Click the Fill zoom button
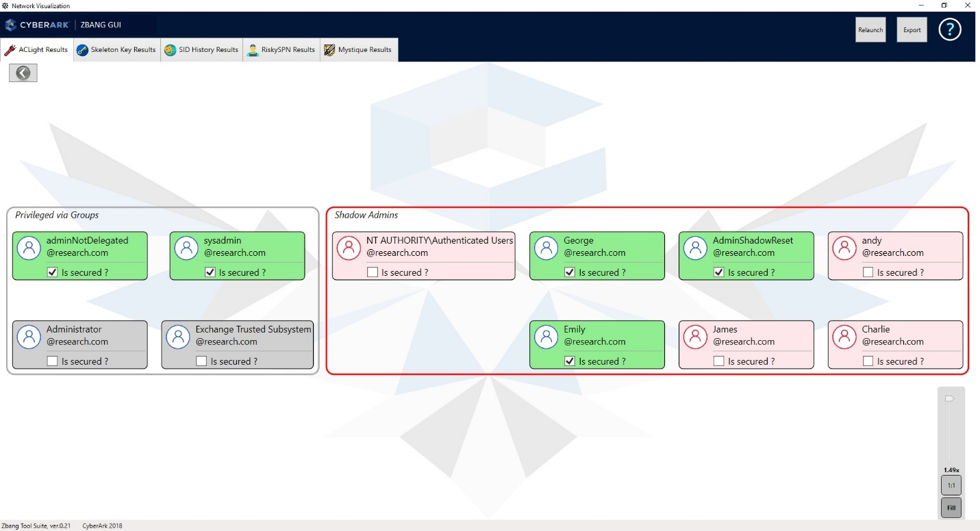The image size is (980, 531). pyautogui.click(x=951, y=508)
